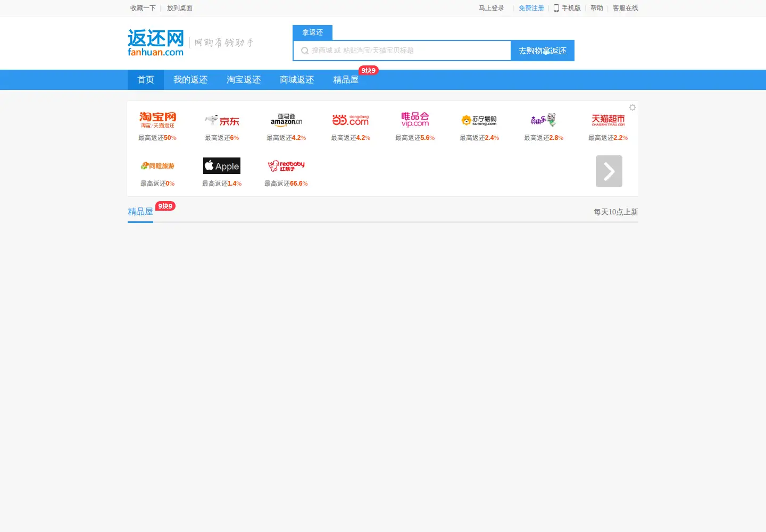Image resolution: width=766 pixels, height=532 pixels.
Task: Click the fanhuan.com site logo
Action: (x=156, y=43)
